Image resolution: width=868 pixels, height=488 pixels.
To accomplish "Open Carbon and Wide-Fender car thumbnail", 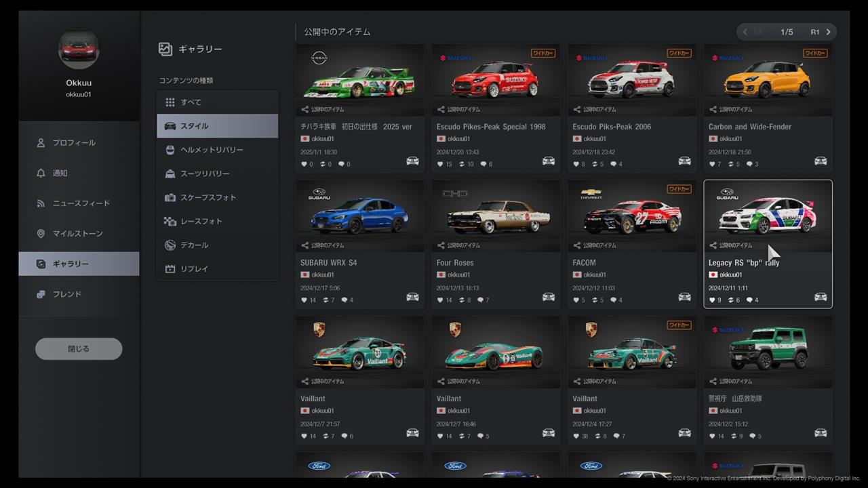I will click(768, 80).
